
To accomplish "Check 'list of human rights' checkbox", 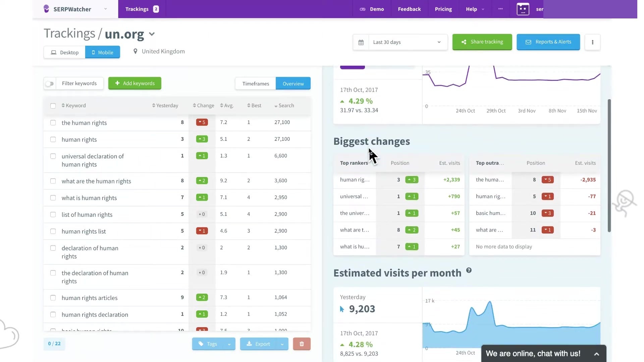I will 53,215.
